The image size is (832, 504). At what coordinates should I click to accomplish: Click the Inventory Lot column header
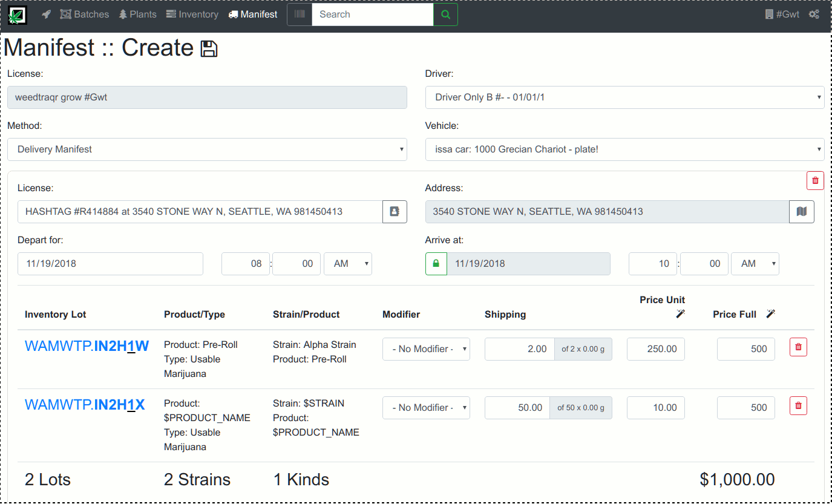coord(56,315)
